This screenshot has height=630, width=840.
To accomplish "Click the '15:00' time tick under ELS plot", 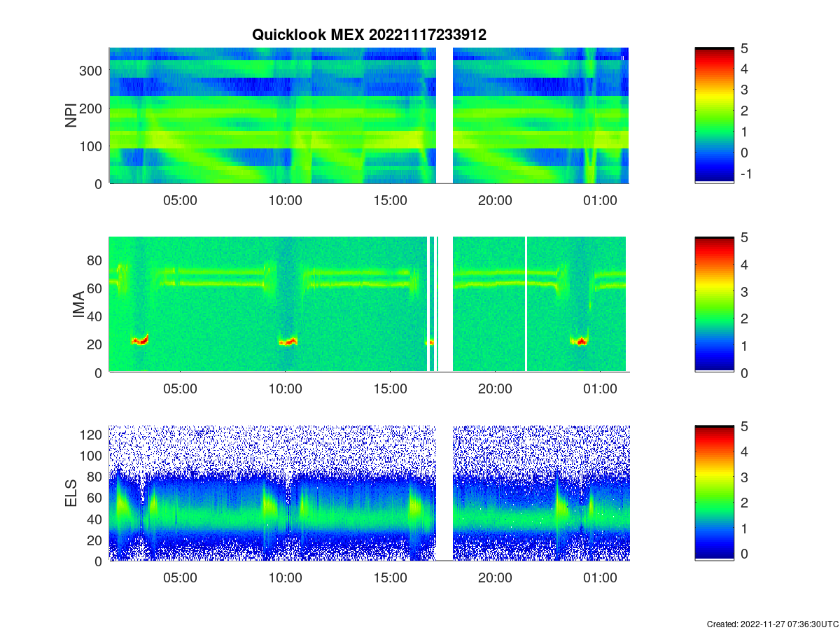I will pyautogui.click(x=390, y=577).
